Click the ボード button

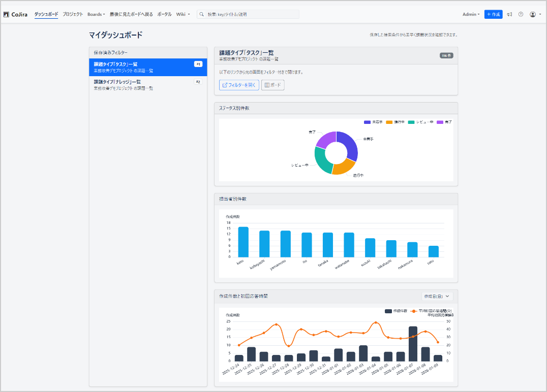(x=273, y=85)
